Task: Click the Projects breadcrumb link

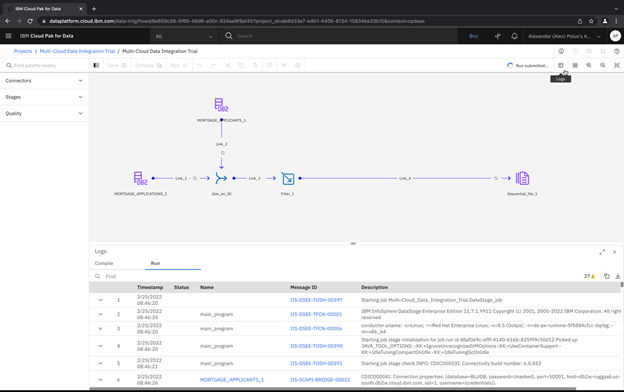Action: point(23,51)
